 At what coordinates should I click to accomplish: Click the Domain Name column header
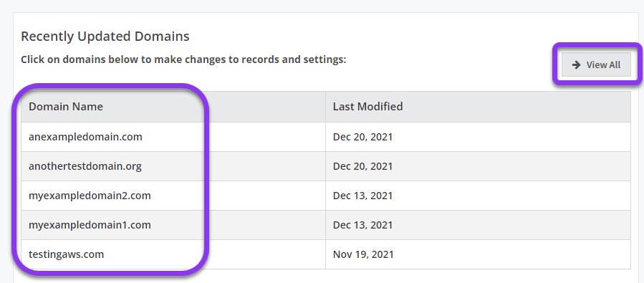point(66,107)
